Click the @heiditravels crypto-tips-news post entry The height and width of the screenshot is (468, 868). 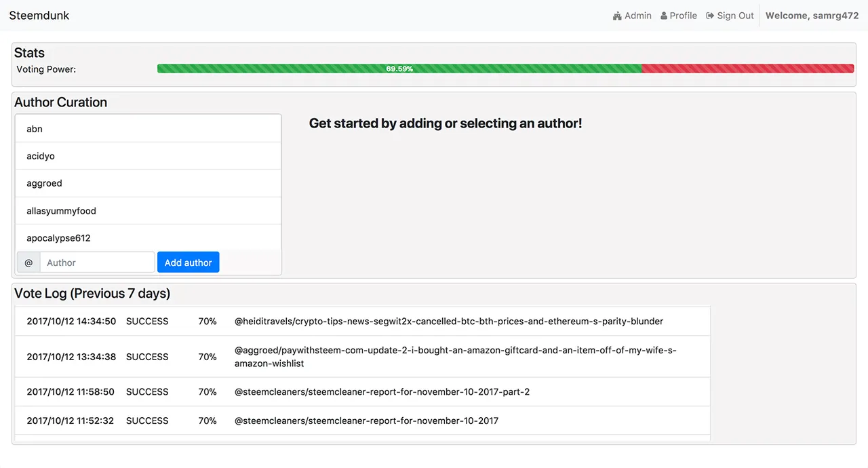pyautogui.click(x=449, y=321)
